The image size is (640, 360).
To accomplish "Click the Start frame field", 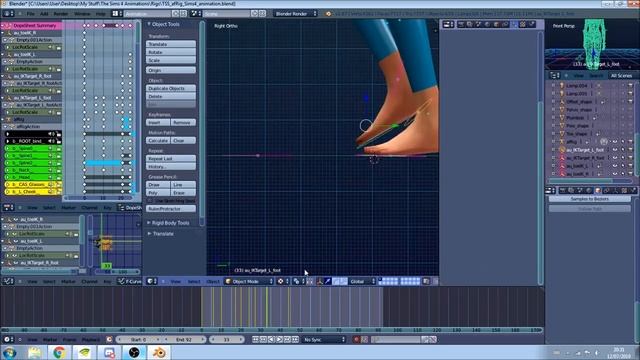I will click(138, 340).
